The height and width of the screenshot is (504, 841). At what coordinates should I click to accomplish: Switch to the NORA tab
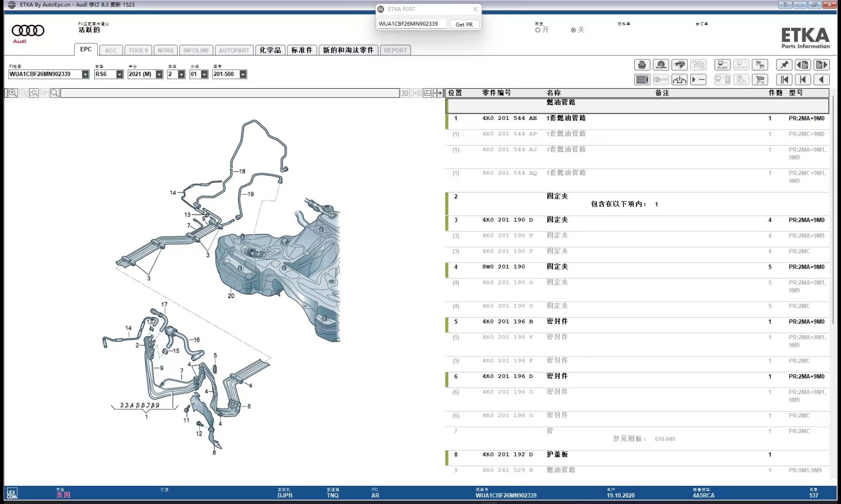(166, 50)
